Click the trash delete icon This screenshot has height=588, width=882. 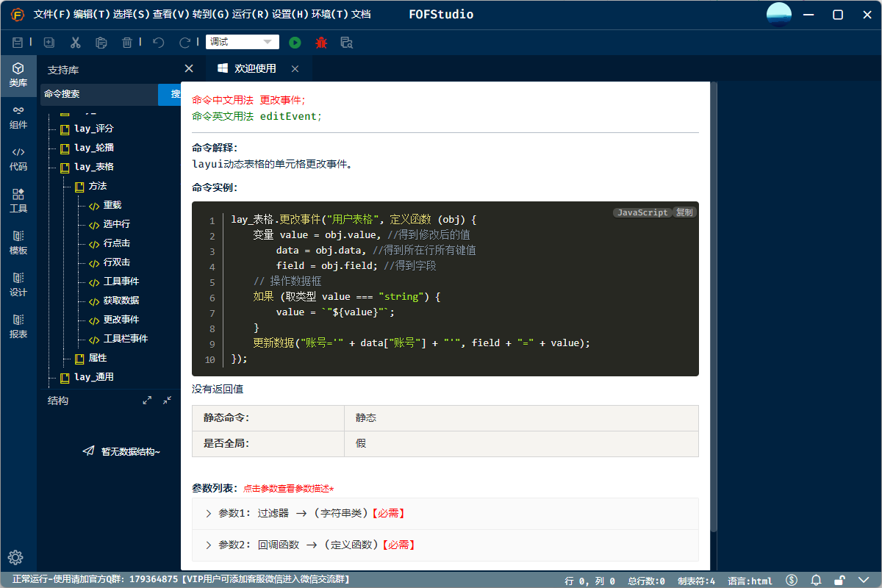tap(127, 43)
